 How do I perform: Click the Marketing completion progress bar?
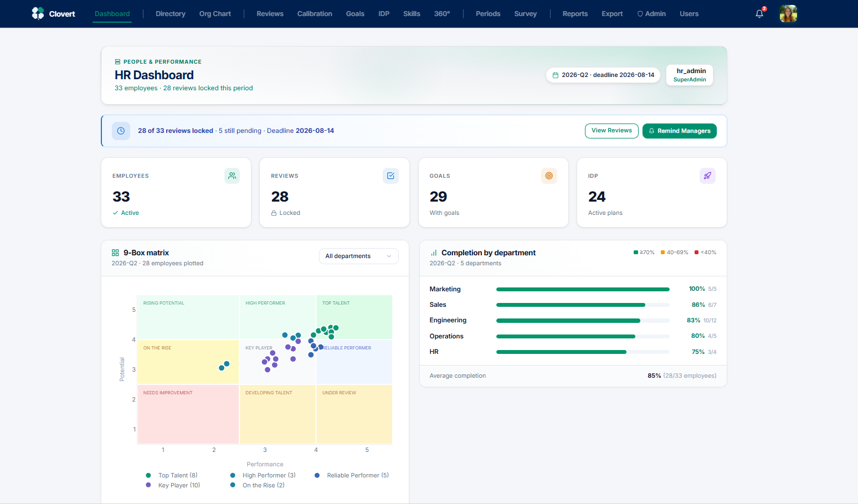[x=583, y=289]
